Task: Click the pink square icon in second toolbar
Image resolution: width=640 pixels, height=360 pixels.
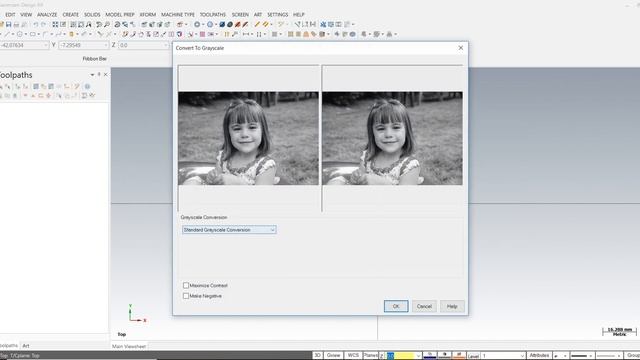Action: pyautogui.click(x=202, y=34)
